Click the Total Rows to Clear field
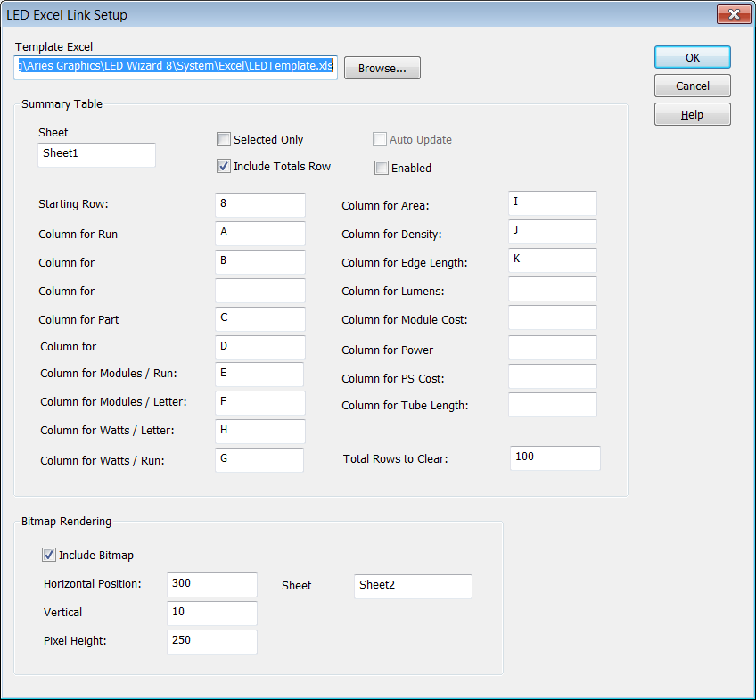756x700 pixels. (555, 457)
